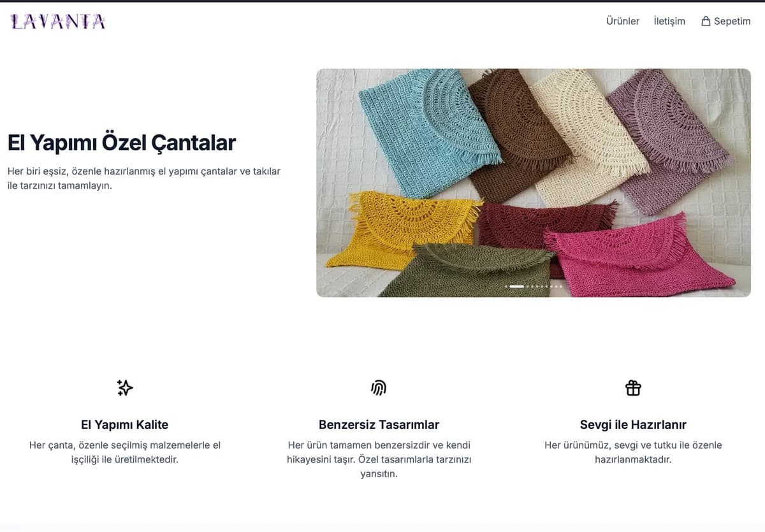Click the fingerprint icon above Benzersiz Tasarımlar
The width and height of the screenshot is (765, 532).
click(x=379, y=387)
